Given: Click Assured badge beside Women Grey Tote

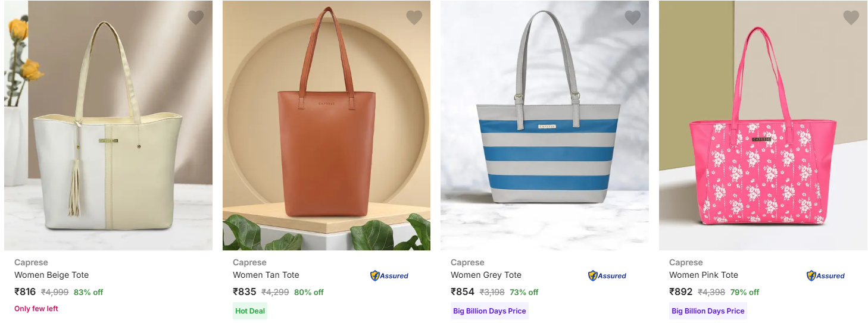Looking at the screenshot, I should (x=607, y=275).
